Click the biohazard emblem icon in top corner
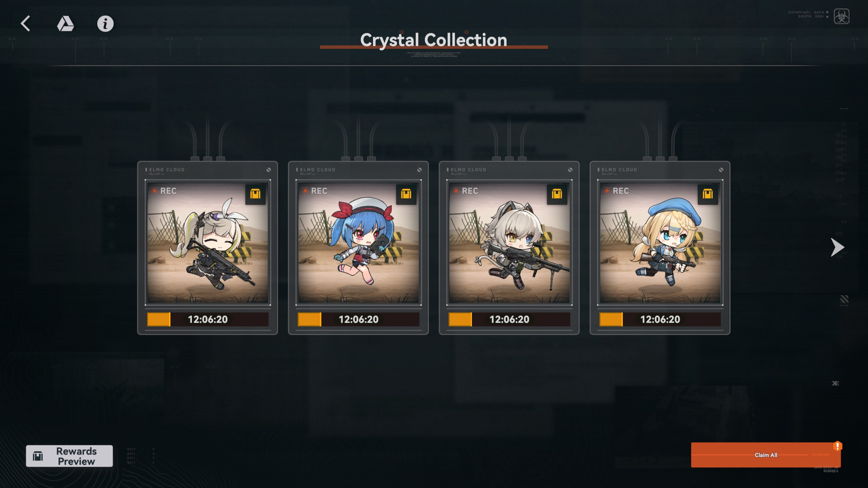 (842, 16)
